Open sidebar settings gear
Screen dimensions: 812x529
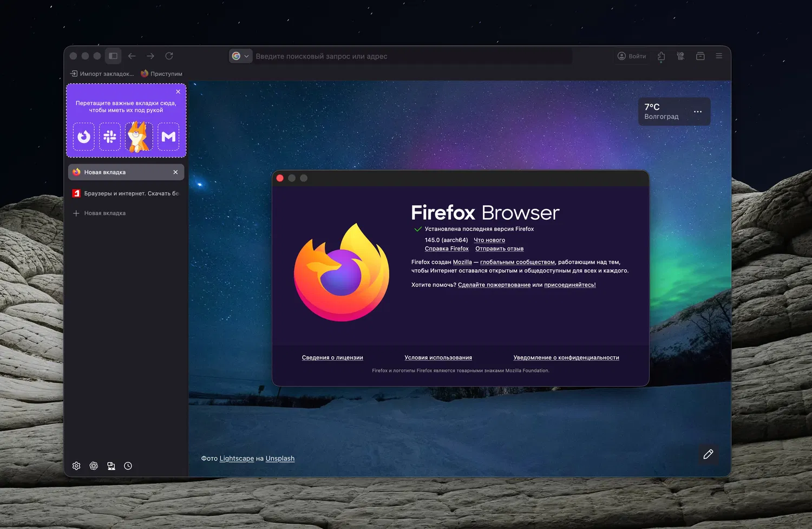tap(76, 466)
